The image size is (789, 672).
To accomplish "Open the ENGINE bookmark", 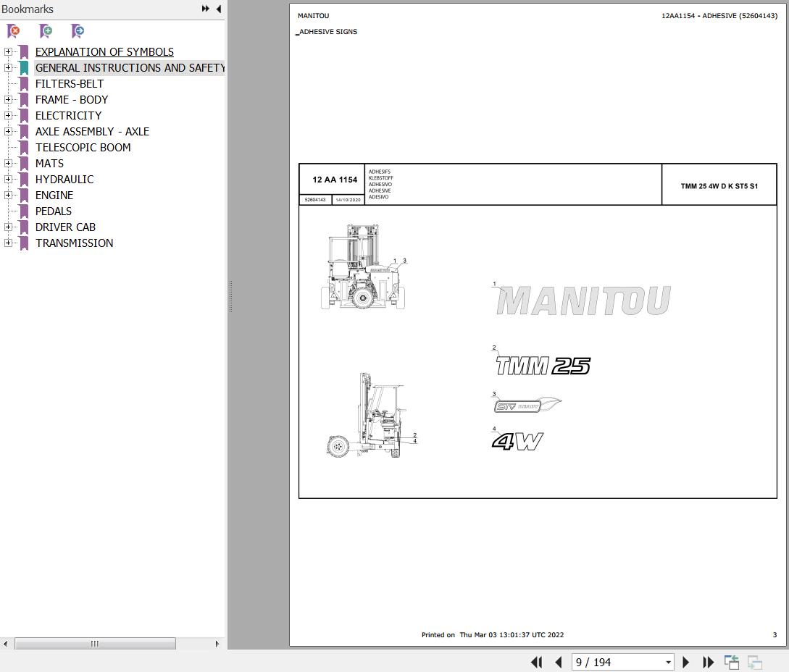I will (x=54, y=195).
